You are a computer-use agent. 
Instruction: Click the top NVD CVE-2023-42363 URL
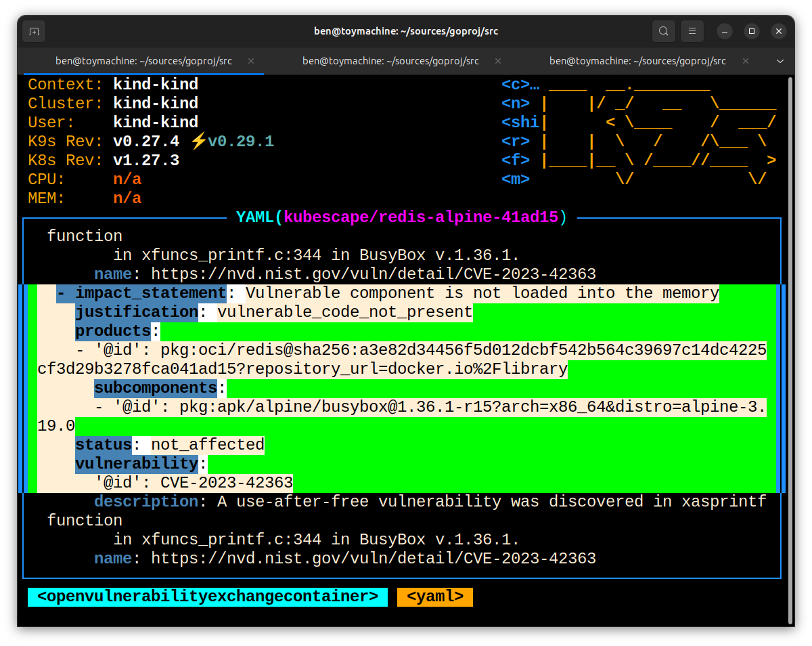pyautogui.click(x=373, y=274)
